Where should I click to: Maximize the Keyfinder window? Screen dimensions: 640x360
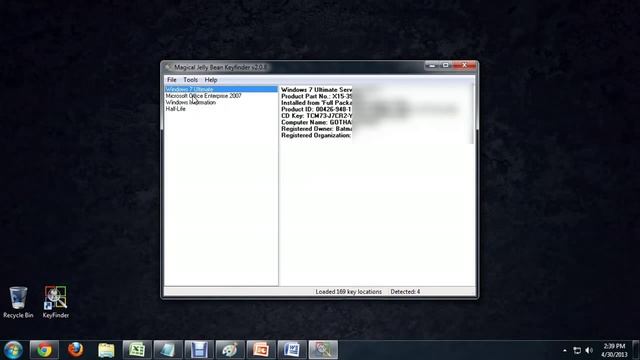(x=445, y=65)
